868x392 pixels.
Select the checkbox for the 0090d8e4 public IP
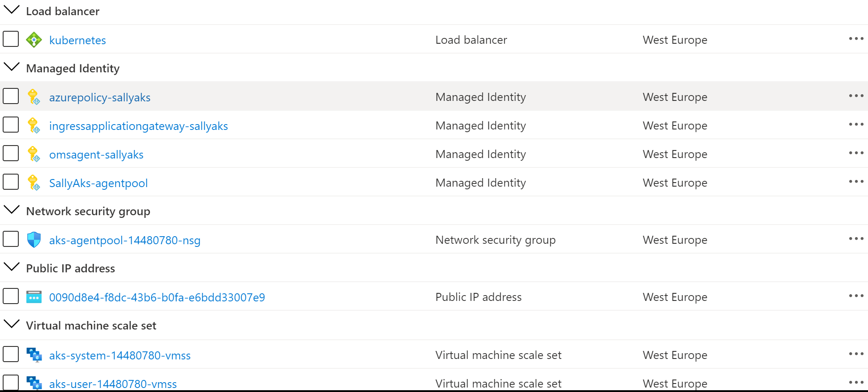[x=11, y=296]
